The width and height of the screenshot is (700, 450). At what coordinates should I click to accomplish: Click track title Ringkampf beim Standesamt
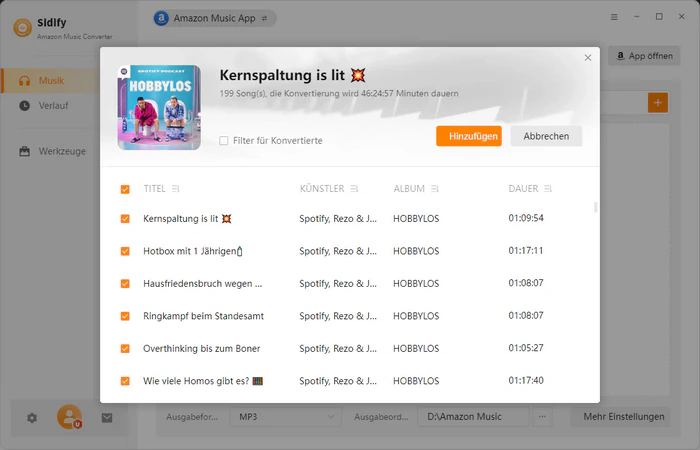203,316
